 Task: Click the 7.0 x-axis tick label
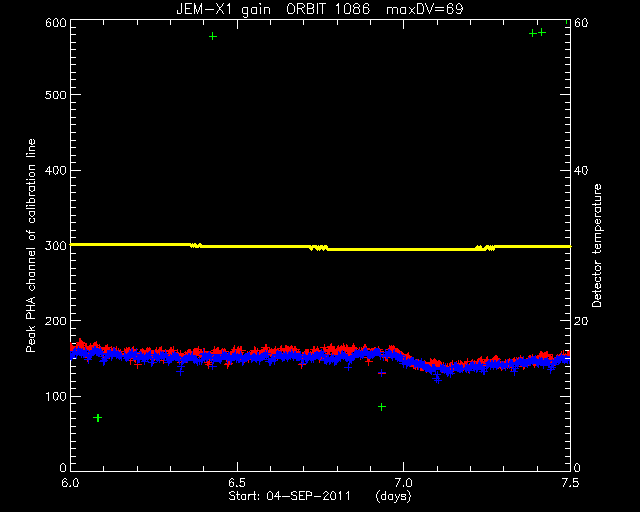(403, 483)
